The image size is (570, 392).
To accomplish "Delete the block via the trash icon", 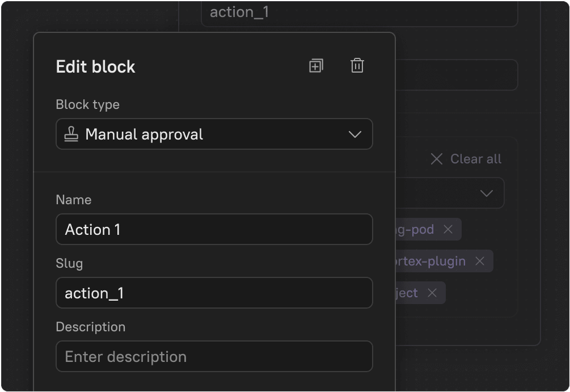I will (357, 66).
